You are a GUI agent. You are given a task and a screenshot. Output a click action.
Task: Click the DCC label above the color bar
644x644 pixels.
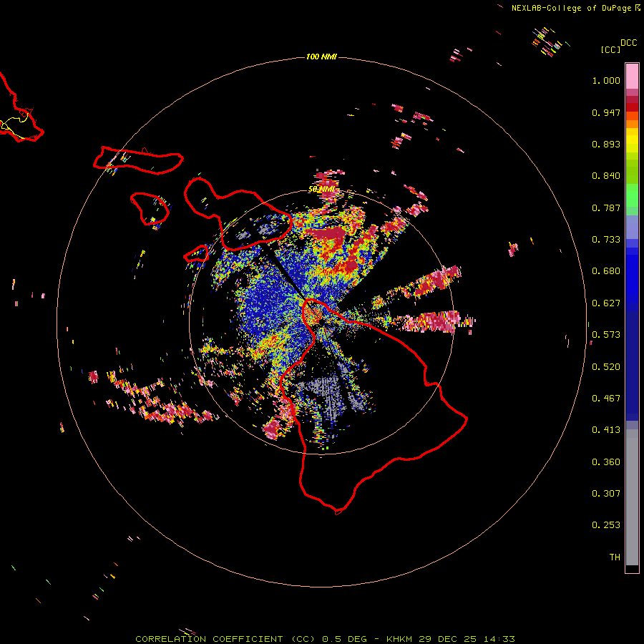click(629, 43)
